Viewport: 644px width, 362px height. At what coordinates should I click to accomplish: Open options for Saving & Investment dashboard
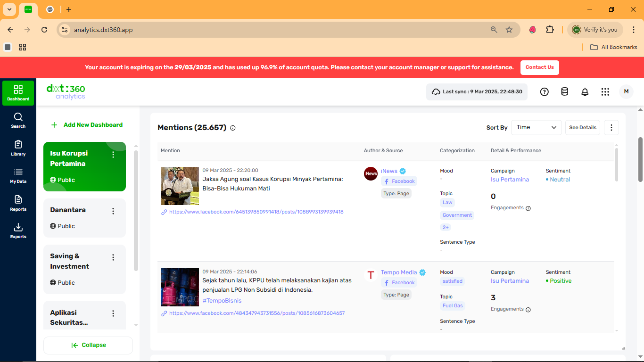pyautogui.click(x=113, y=257)
